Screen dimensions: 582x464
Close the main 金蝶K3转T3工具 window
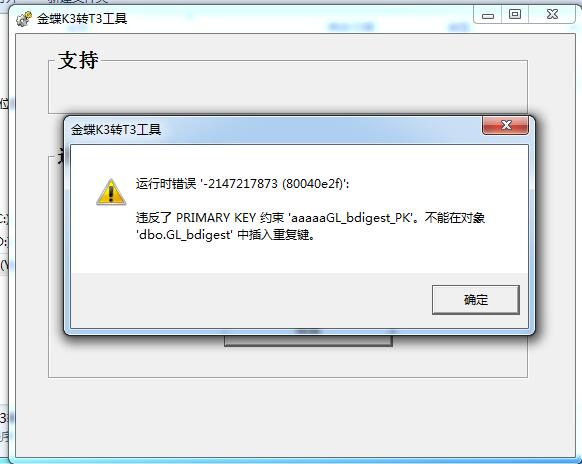pos(552,14)
